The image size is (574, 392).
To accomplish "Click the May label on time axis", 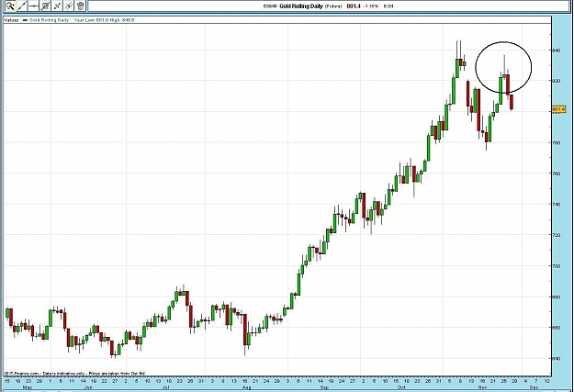I will click(27, 387).
